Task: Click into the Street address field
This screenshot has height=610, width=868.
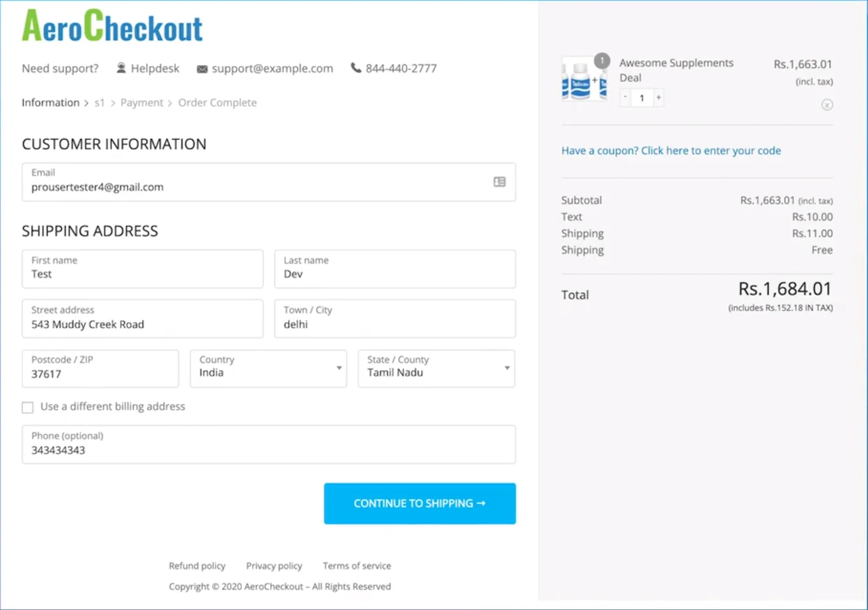Action: 143,318
